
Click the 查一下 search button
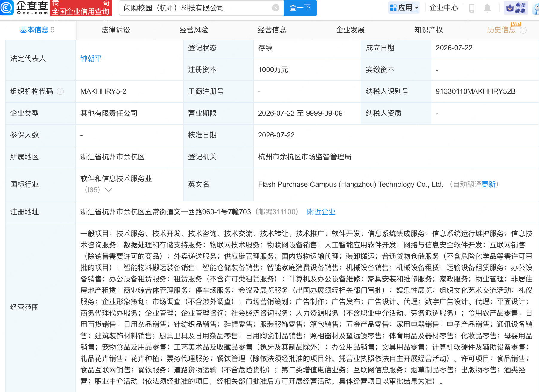[300, 8]
